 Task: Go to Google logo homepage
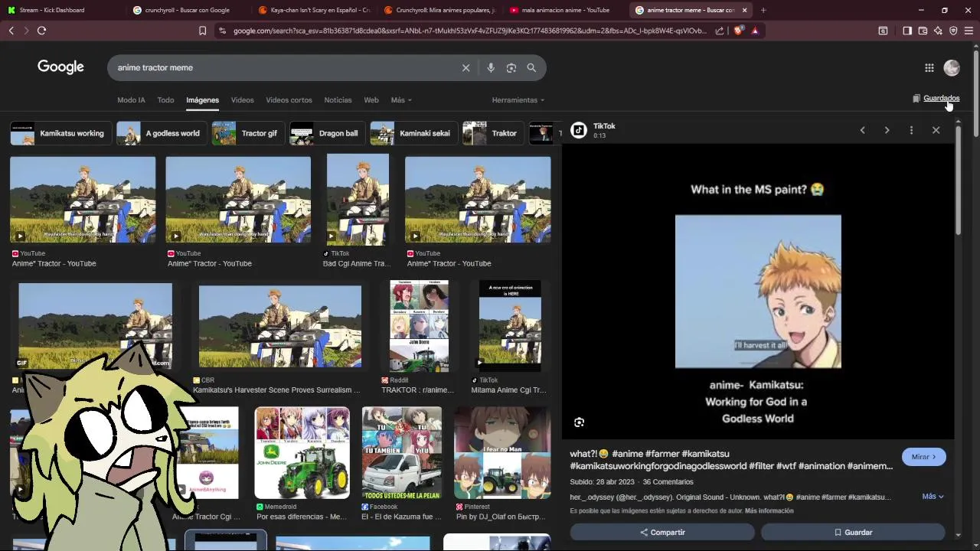(60, 67)
